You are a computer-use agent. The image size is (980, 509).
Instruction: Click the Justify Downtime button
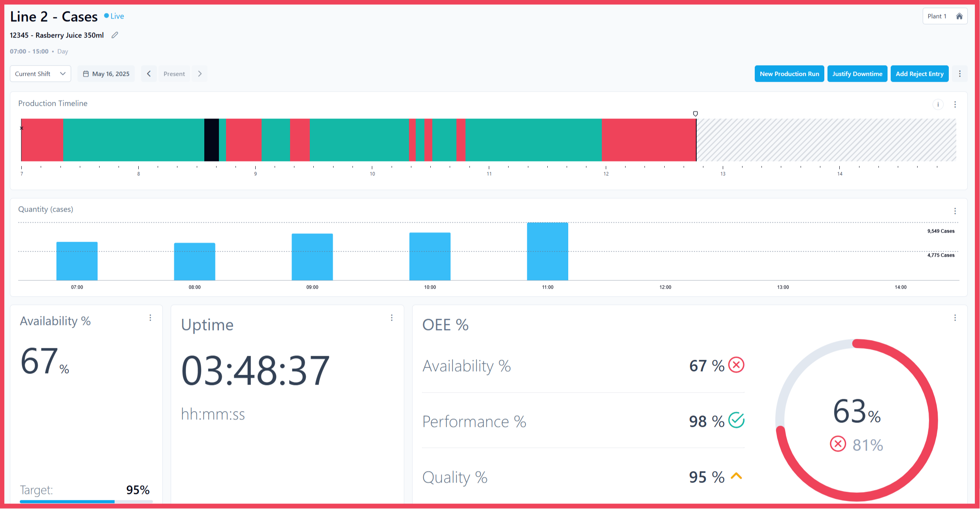click(x=857, y=74)
